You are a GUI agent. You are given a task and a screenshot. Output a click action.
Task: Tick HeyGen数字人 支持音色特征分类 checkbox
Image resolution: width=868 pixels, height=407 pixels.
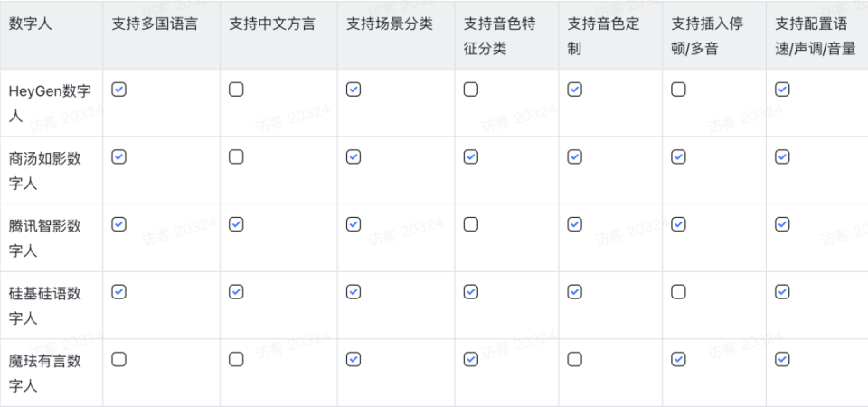pos(471,90)
